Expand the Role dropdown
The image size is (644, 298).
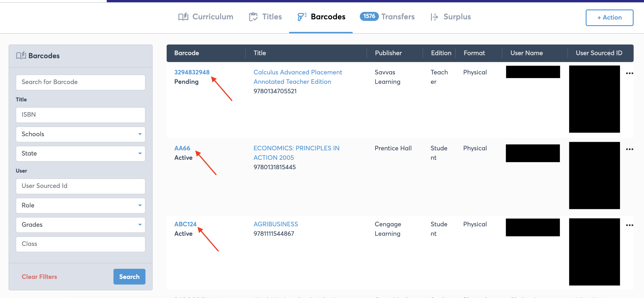click(81, 205)
